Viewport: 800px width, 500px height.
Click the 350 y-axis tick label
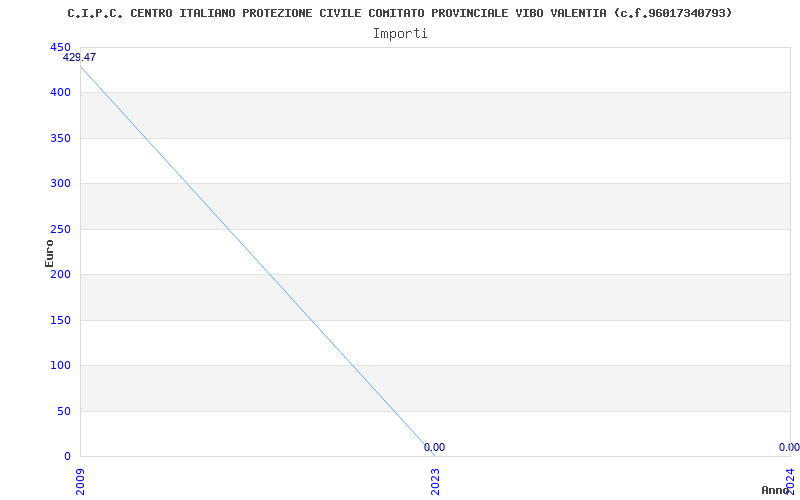[60, 138]
